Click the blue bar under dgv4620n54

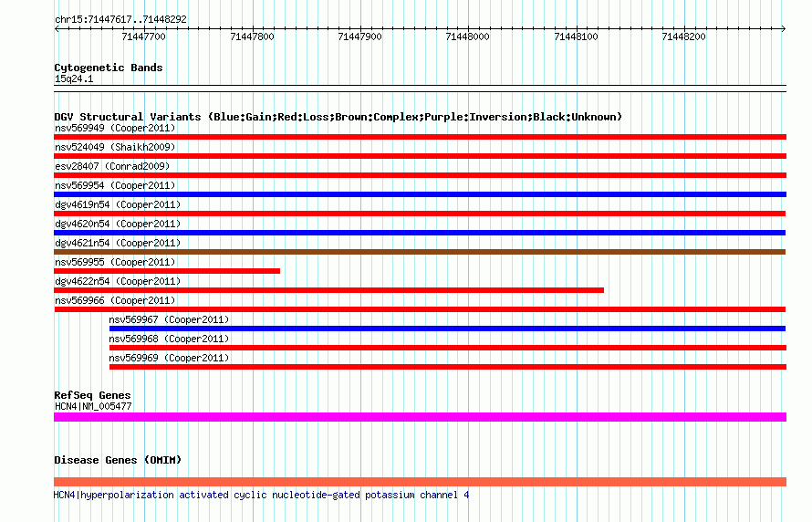pos(420,233)
